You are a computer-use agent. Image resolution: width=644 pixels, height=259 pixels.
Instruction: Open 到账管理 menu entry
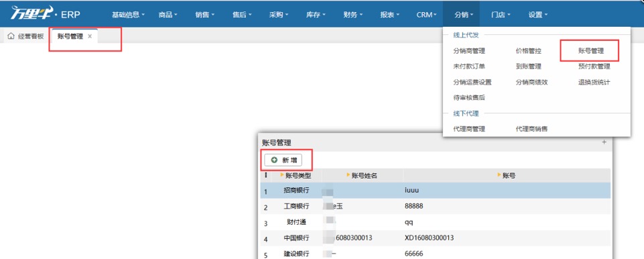coord(529,66)
